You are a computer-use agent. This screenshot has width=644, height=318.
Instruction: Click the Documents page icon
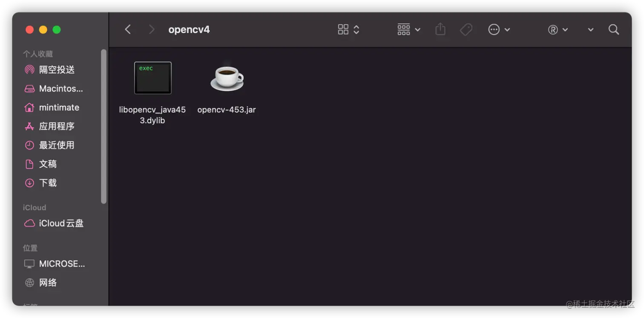29,164
